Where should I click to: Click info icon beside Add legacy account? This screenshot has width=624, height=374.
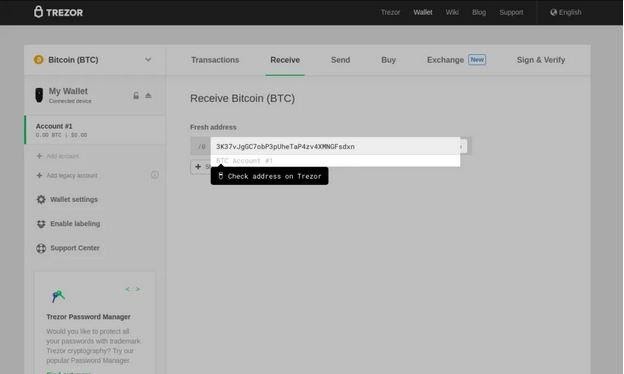(155, 175)
